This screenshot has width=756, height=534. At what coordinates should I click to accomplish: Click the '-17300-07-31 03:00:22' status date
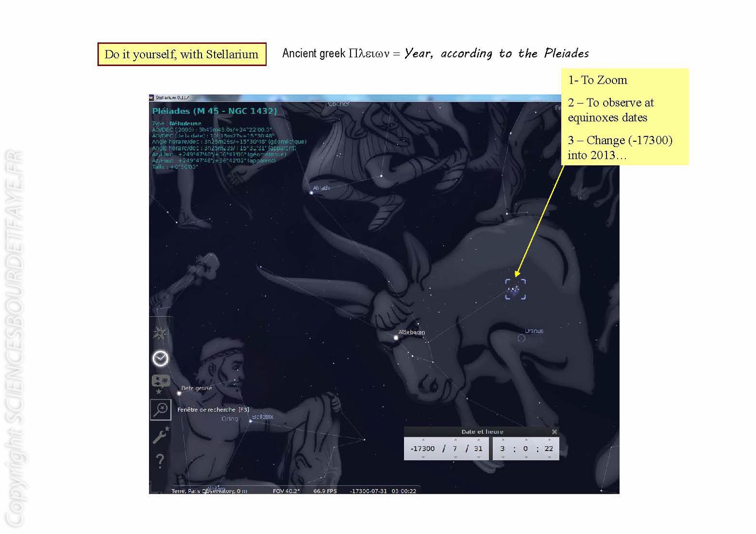383,491
